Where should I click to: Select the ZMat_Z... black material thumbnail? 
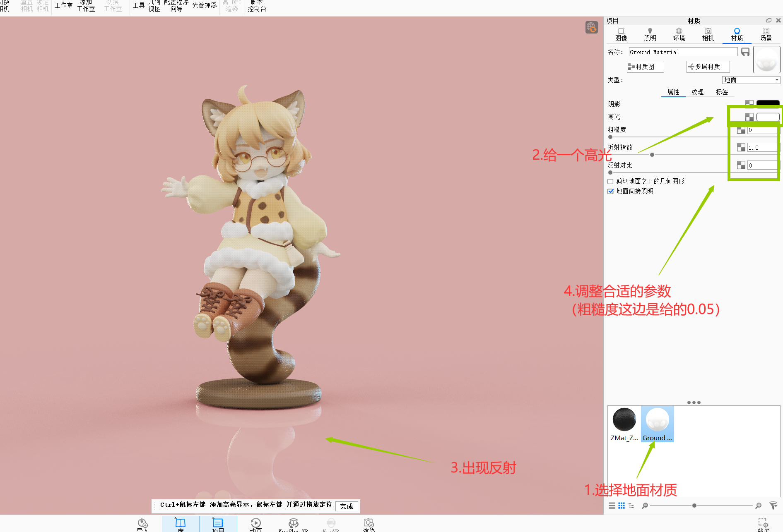click(624, 424)
